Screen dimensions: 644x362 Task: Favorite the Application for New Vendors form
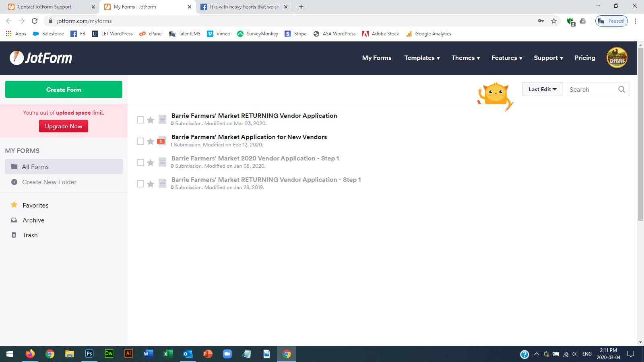(151, 141)
